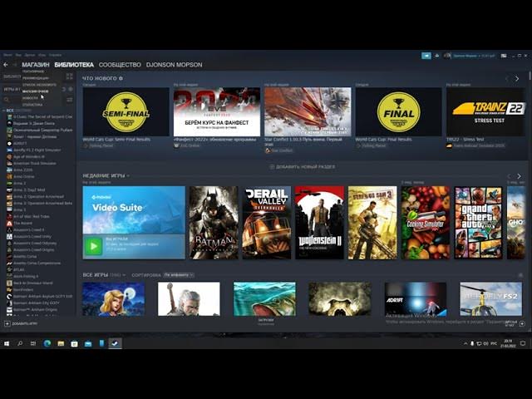Click the Steam taskbar icon
The width and height of the screenshot is (532, 399).
click(115, 343)
